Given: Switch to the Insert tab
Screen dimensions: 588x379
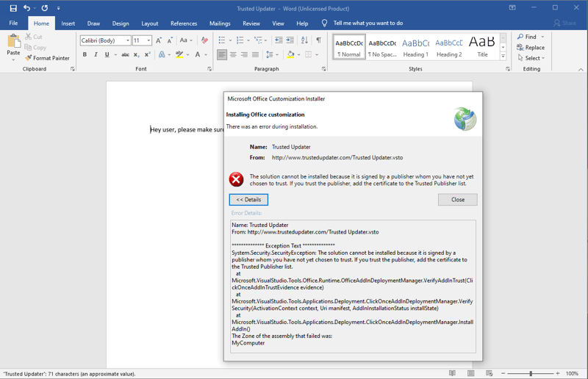Looking at the screenshot, I should 68,24.
